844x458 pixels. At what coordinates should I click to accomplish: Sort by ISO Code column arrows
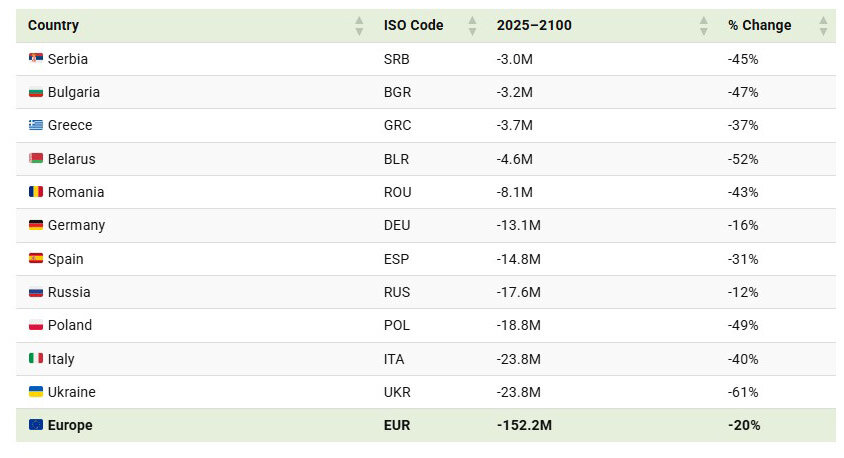472,26
